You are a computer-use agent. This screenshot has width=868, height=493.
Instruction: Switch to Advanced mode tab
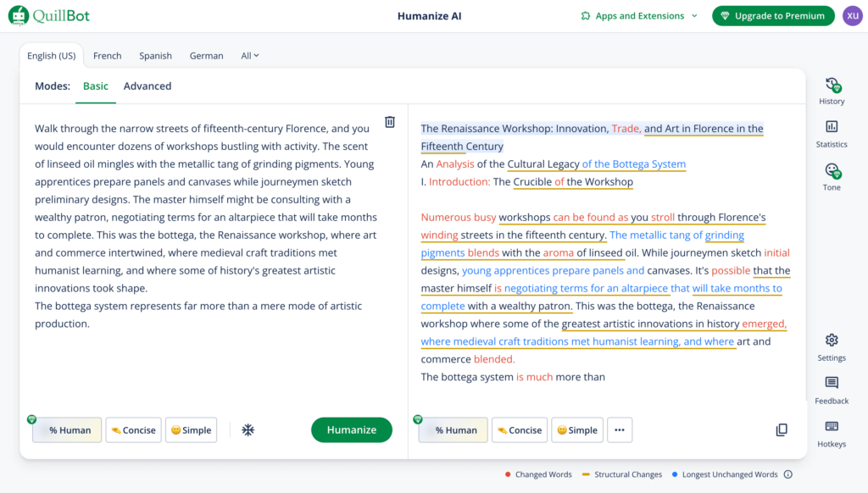coord(147,86)
